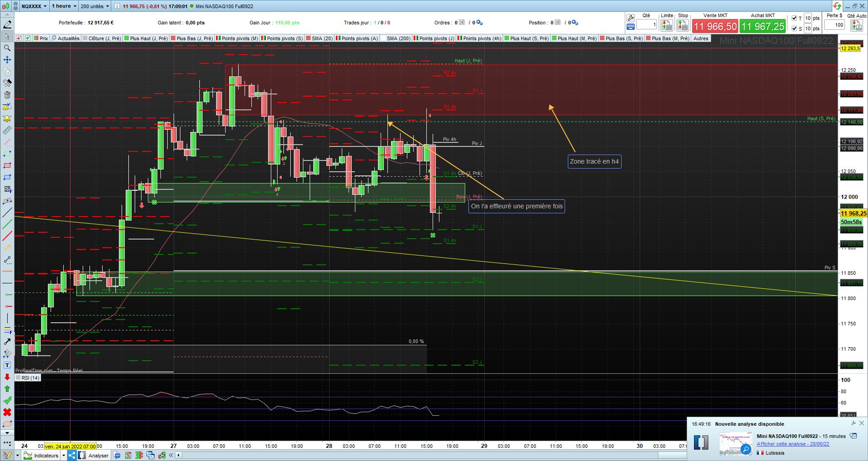The width and height of the screenshot is (868, 461).
Task: Toggle the T take-profit checkbox
Action: 794,18
